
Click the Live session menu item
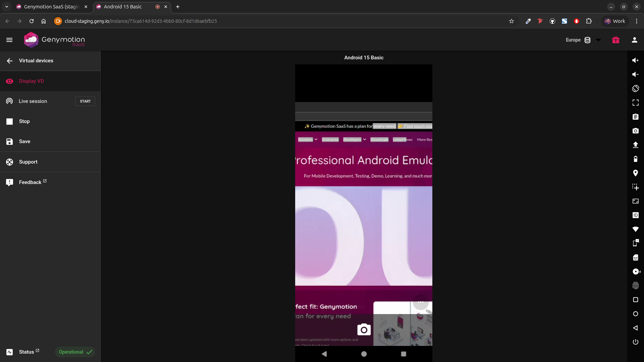[x=33, y=101]
